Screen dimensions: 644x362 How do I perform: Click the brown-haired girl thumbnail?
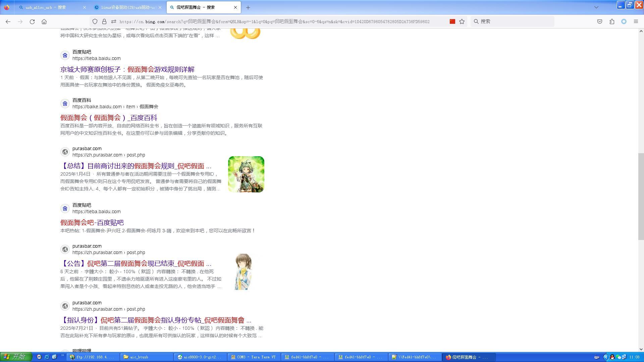pyautogui.click(x=244, y=272)
